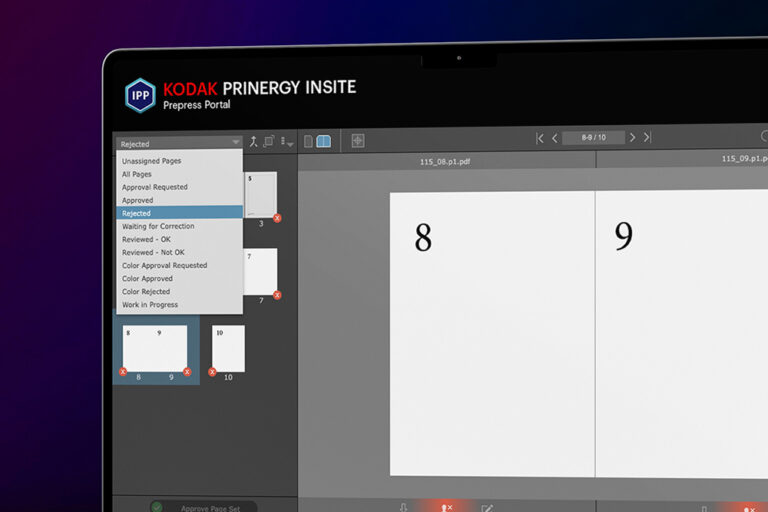Select Reviewed - Not OK filter option

[x=153, y=252]
